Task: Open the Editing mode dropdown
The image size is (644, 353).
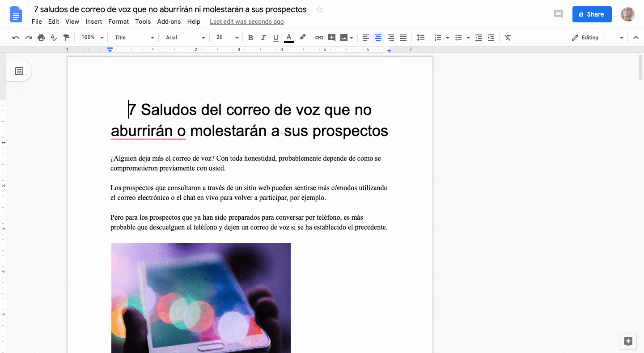Action: click(x=597, y=38)
